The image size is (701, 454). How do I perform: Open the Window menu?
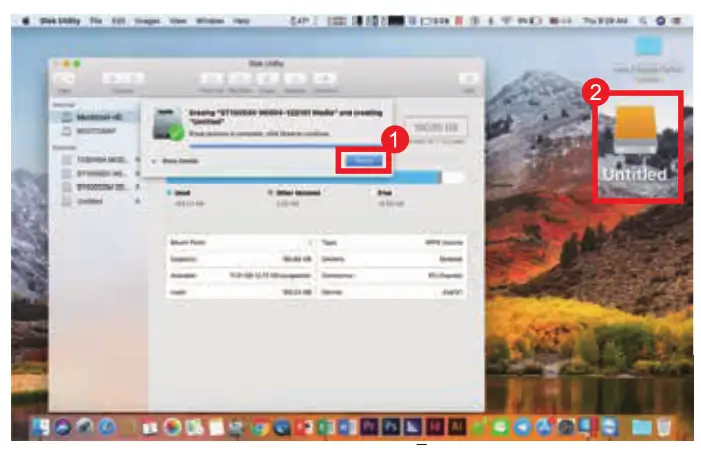pyautogui.click(x=210, y=21)
